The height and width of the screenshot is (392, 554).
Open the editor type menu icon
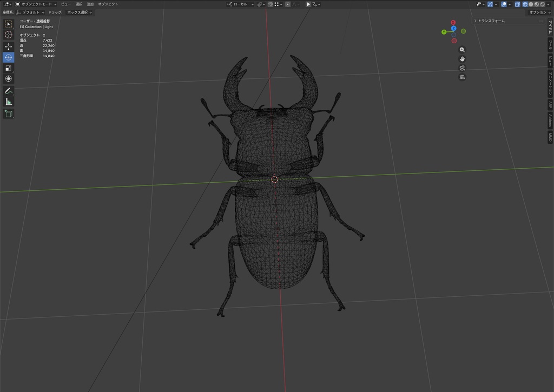(x=6, y=4)
